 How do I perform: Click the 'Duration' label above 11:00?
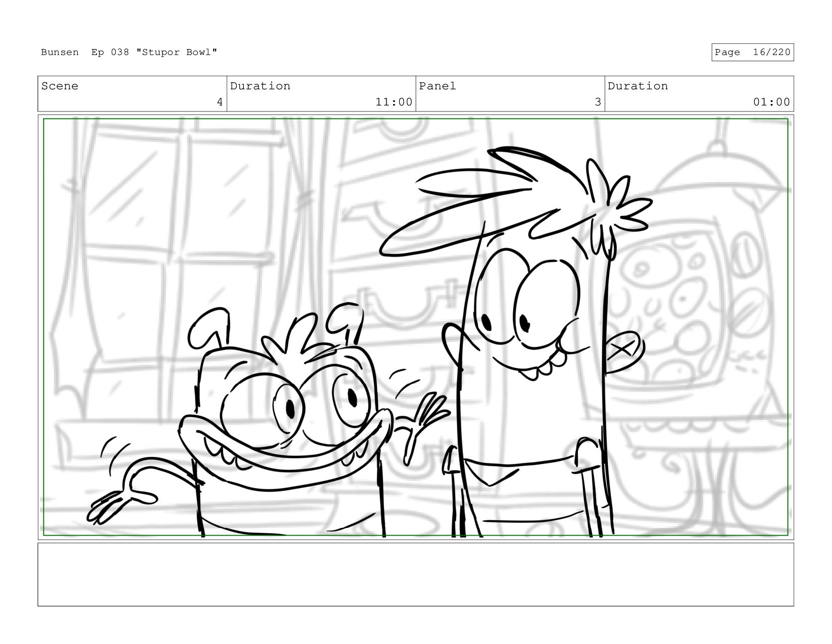tap(260, 86)
